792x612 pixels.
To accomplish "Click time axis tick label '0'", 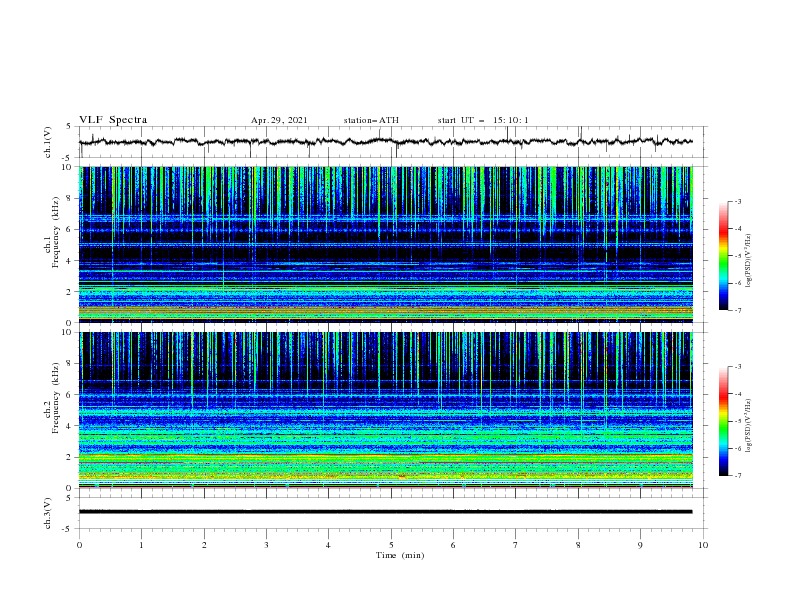I will click(x=79, y=545).
